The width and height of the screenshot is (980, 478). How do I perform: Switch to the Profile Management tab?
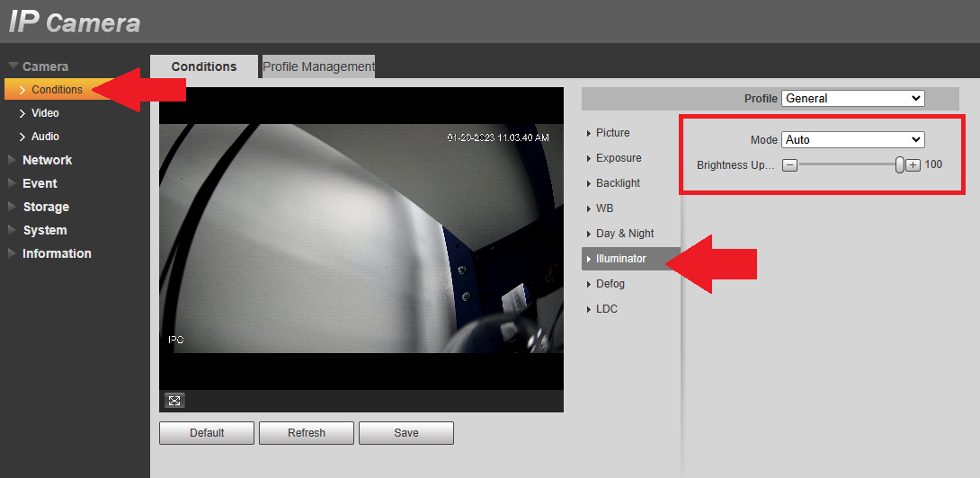318,66
